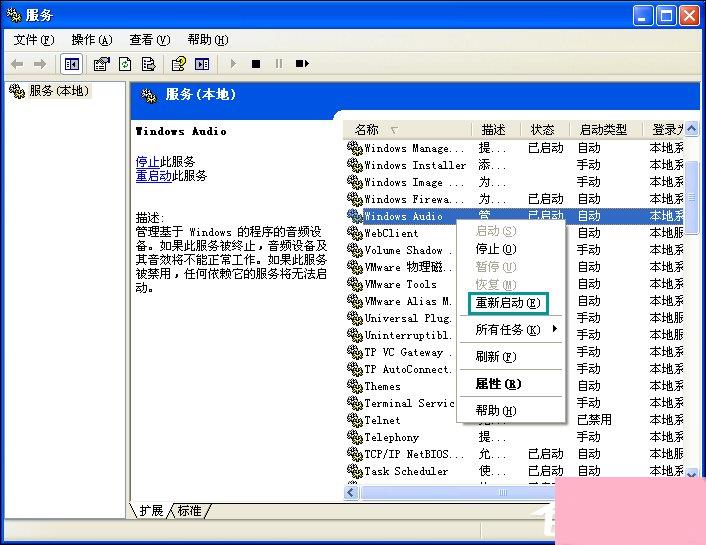Select the Terminal Servic service row
This screenshot has width=706, height=545.
[x=513, y=403]
